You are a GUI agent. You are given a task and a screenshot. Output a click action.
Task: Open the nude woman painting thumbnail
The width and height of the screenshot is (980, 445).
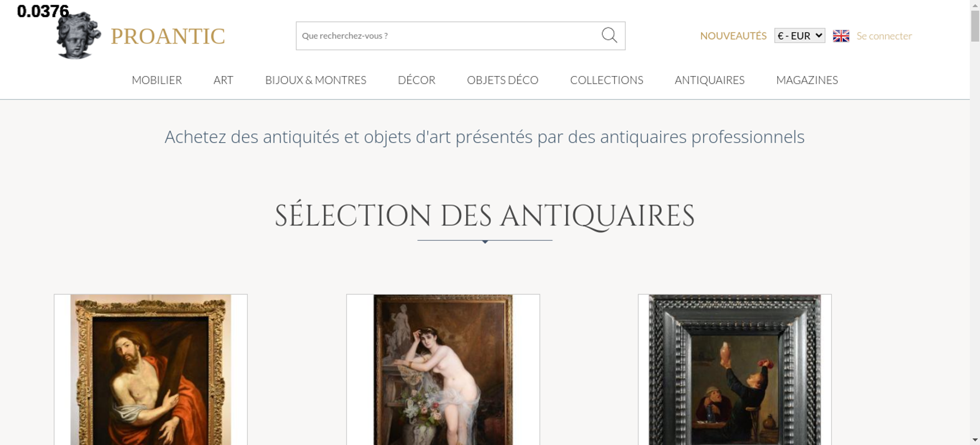[443, 370]
